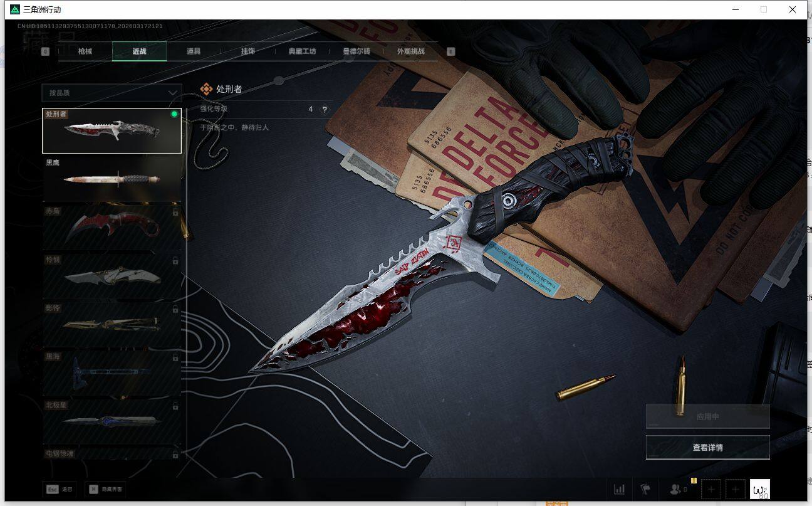Screen dimensions: 812x506
Task: Click the first empty teammate plus slot
Action: click(x=710, y=489)
